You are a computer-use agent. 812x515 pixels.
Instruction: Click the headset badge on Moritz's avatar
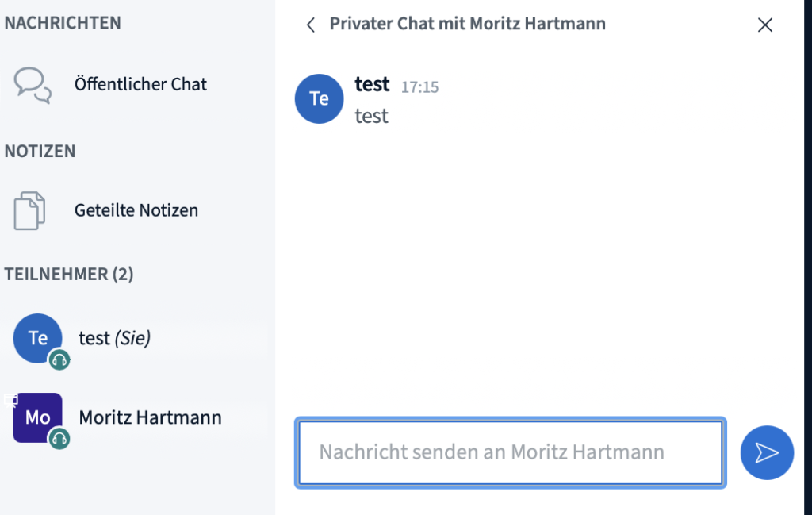(x=59, y=439)
